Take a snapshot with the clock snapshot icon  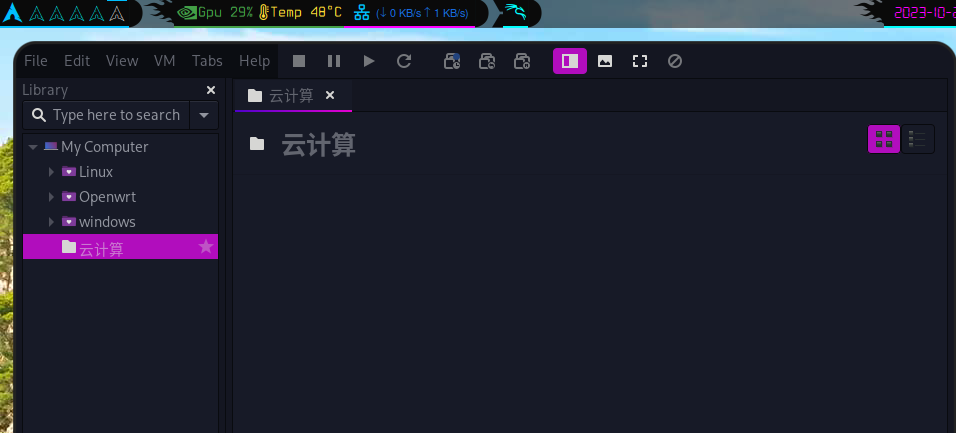pyautogui.click(x=452, y=61)
